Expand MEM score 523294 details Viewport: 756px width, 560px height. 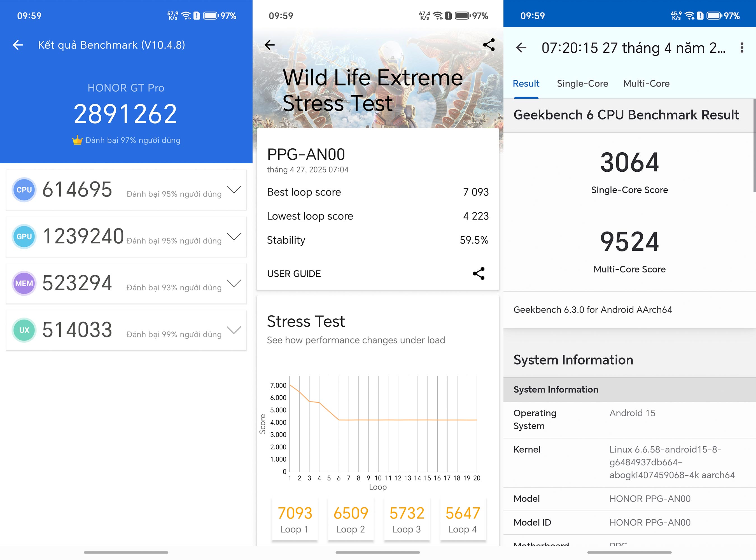click(234, 283)
